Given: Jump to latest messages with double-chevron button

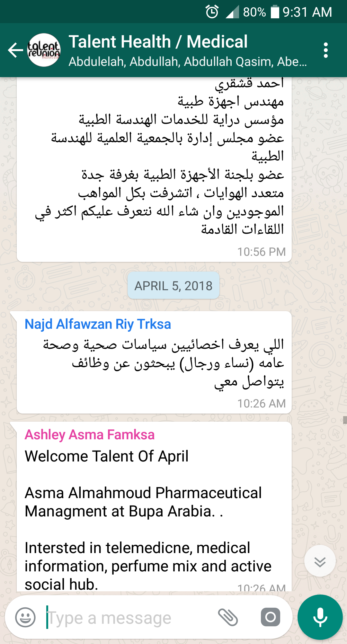Looking at the screenshot, I should click(x=320, y=561).
